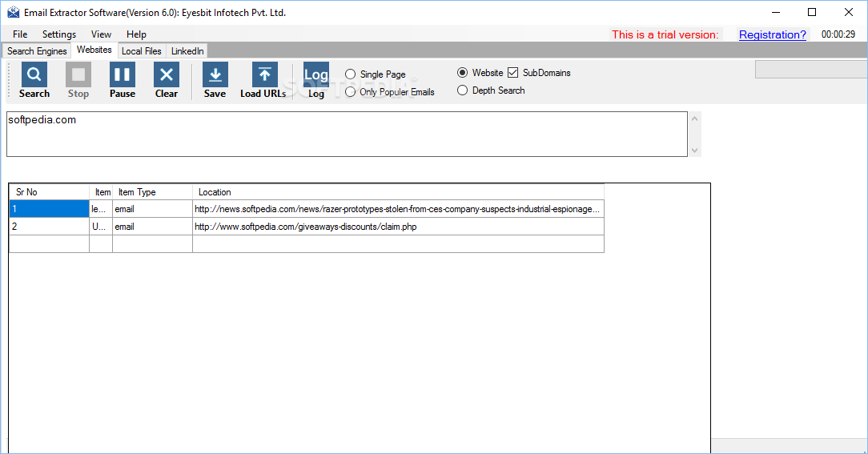868x454 pixels.
Task: Open the File menu
Action: [x=20, y=34]
